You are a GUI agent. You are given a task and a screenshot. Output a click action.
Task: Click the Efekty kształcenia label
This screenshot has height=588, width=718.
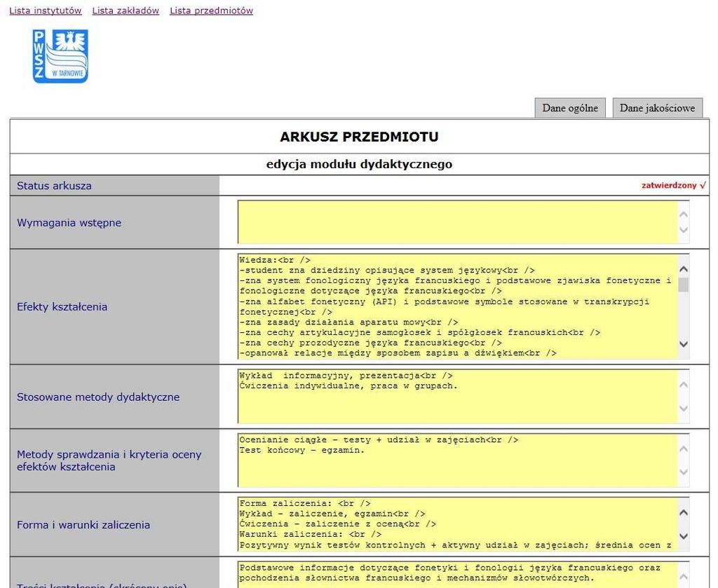coord(62,306)
